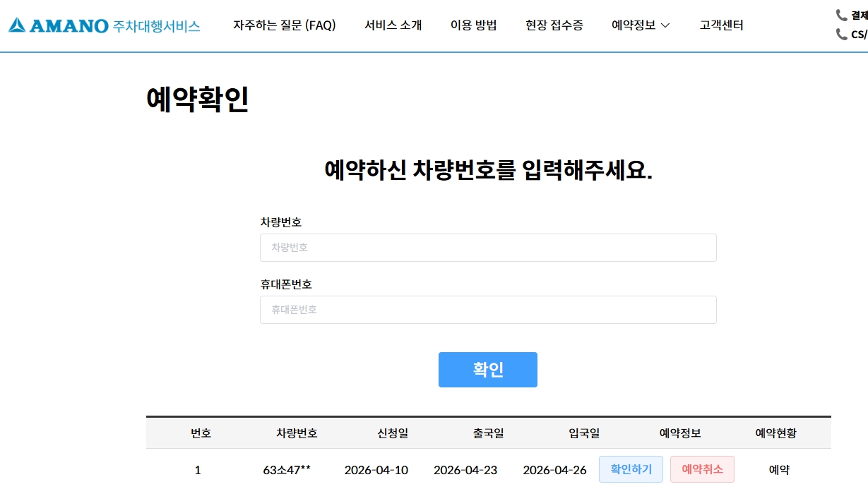This screenshot has width=868, height=489.
Task: Cancel the reservation with 예약취소 button
Action: click(x=702, y=469)
